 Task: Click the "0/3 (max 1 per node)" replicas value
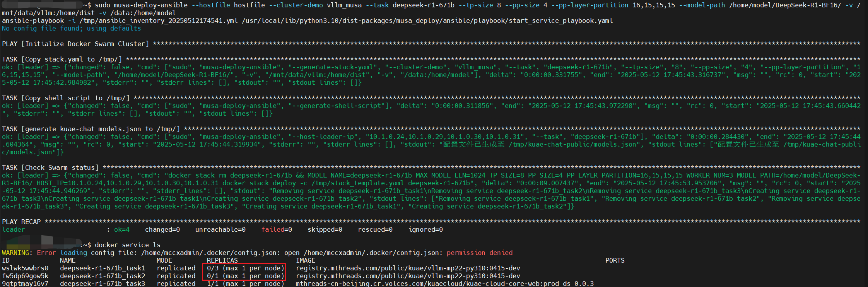click(246, 268)
